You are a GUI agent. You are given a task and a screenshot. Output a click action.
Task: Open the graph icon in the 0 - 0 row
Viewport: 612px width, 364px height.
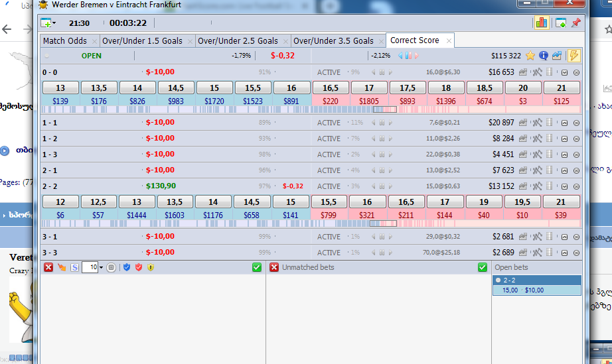click(x=522, y=72)
